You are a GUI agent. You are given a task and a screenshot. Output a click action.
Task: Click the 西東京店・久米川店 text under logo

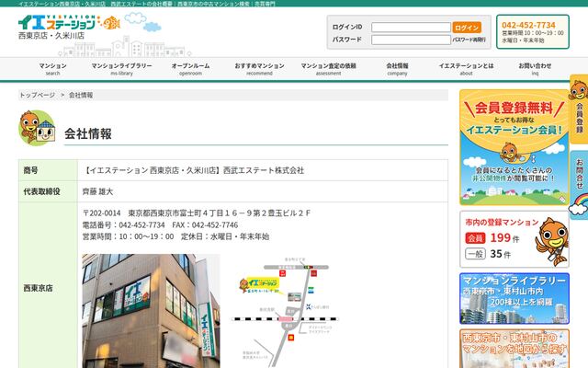point(51,36)
